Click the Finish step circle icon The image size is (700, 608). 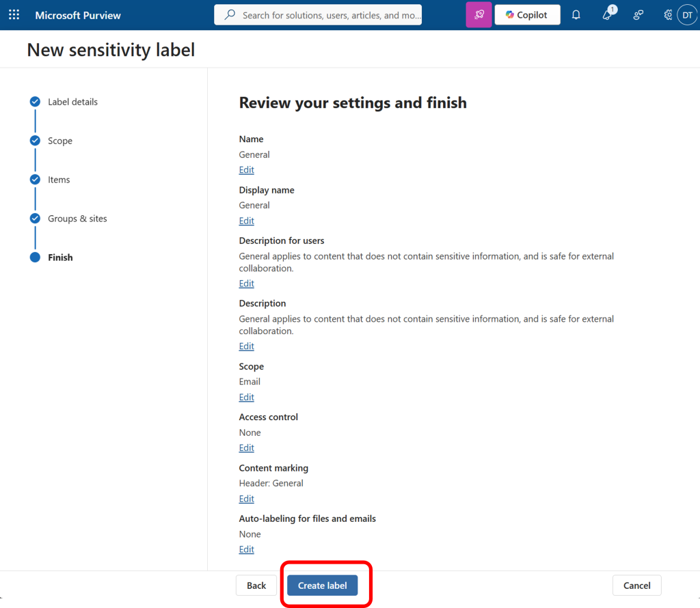pos(35,258)
